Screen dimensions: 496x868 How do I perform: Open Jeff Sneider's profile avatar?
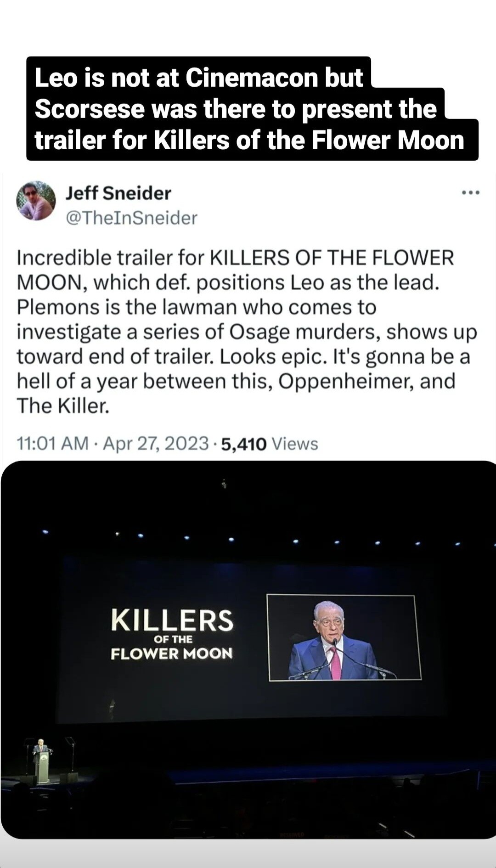coord(36,201)
